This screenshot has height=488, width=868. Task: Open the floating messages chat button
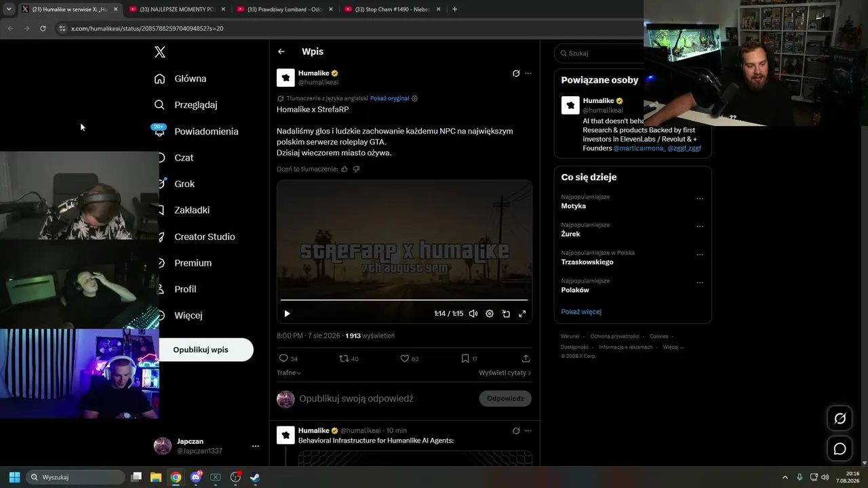pos(840,449)
